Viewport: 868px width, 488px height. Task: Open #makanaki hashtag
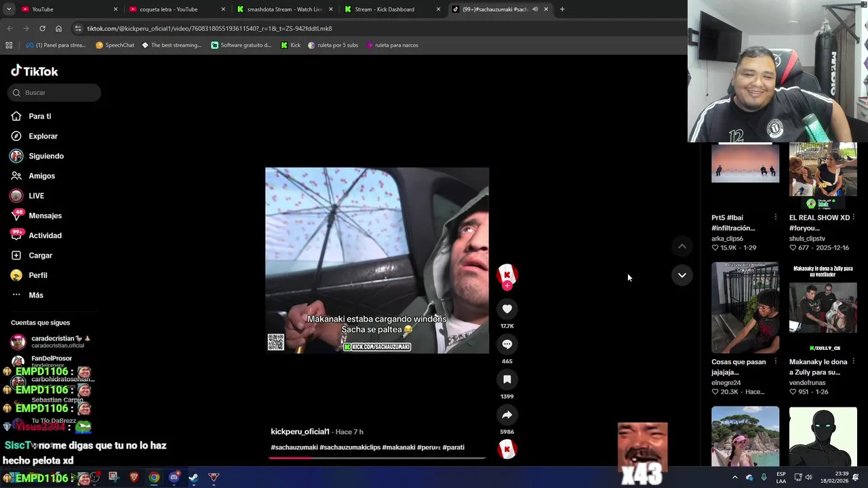(x=399, y=447)
